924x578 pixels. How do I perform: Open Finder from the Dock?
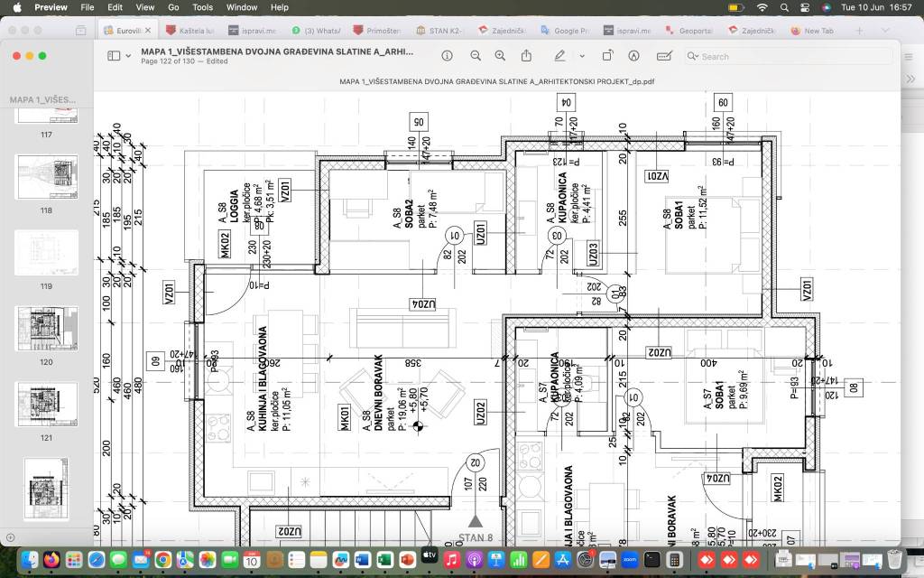(29, 560)
